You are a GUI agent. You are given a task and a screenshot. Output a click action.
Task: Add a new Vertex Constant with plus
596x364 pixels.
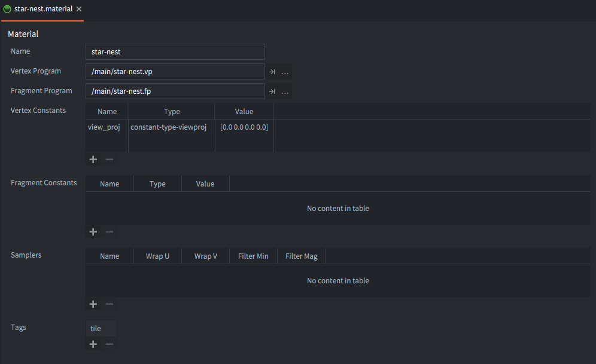[x=93, y=160]
